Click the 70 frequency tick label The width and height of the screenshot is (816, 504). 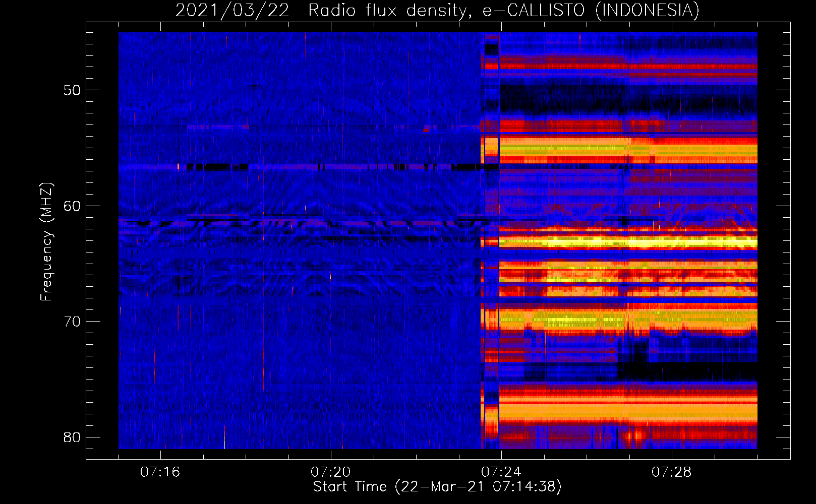73,321
